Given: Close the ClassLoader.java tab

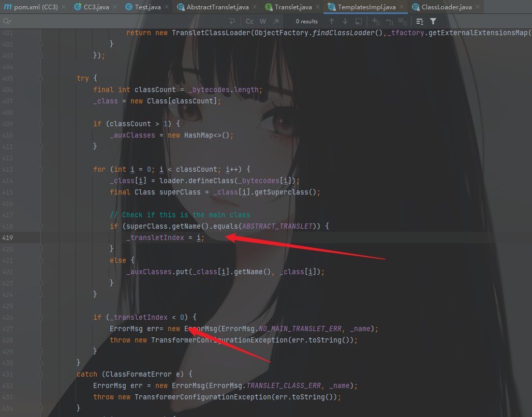Looking at the screenshot, I should point(478,7).
